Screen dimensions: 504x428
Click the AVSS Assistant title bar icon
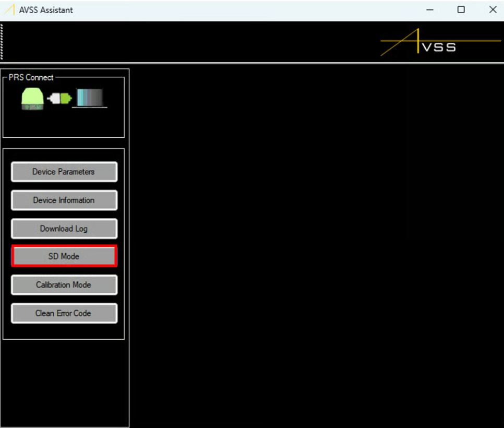coord(9,10)
